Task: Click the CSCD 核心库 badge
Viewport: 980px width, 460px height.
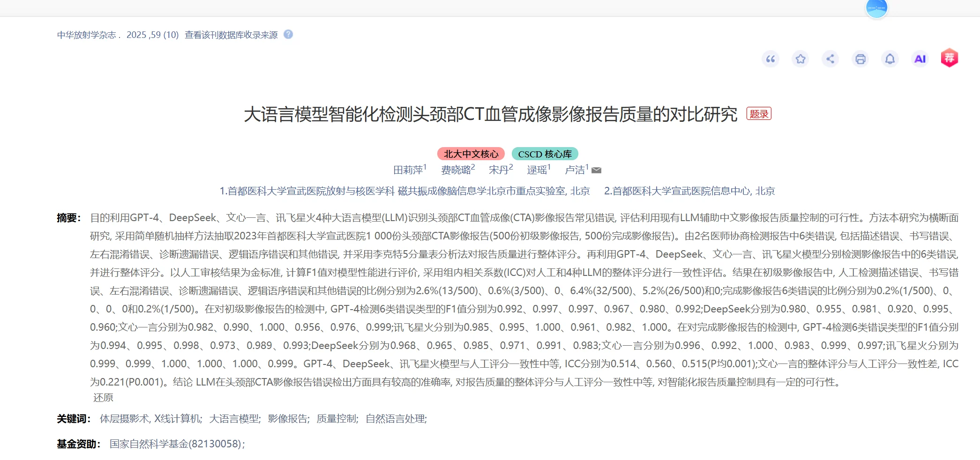Action: (x=545, y=154)
